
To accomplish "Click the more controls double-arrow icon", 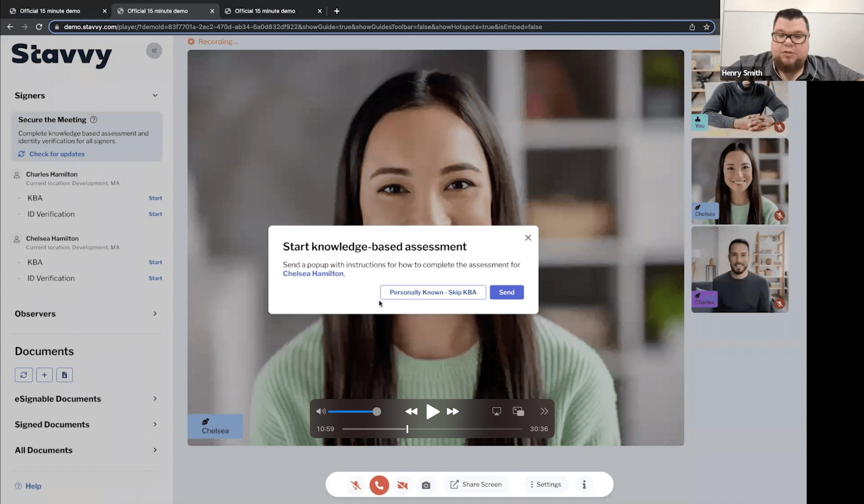I will coord(544,411).
